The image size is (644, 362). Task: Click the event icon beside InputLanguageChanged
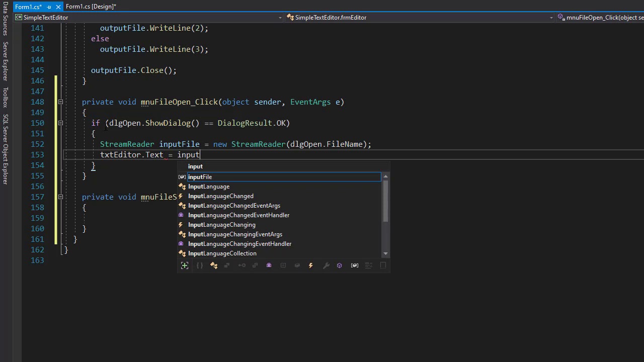point(181,196)
